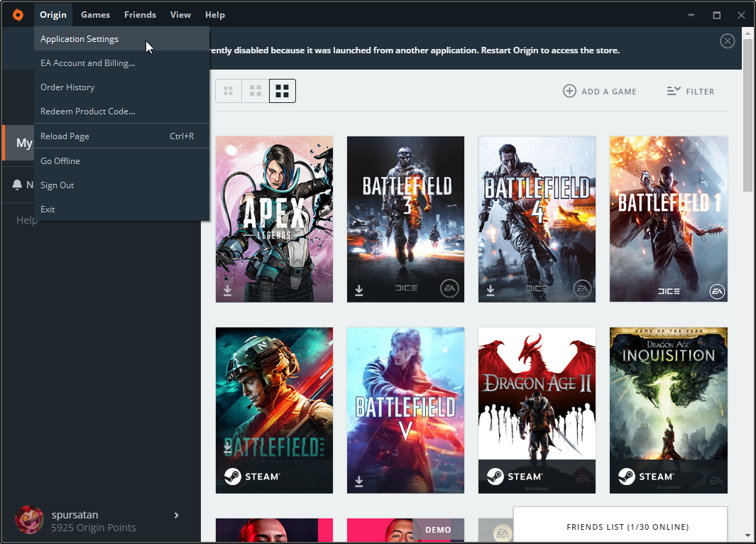Click the Add a Game plus icon

(569, 91)
